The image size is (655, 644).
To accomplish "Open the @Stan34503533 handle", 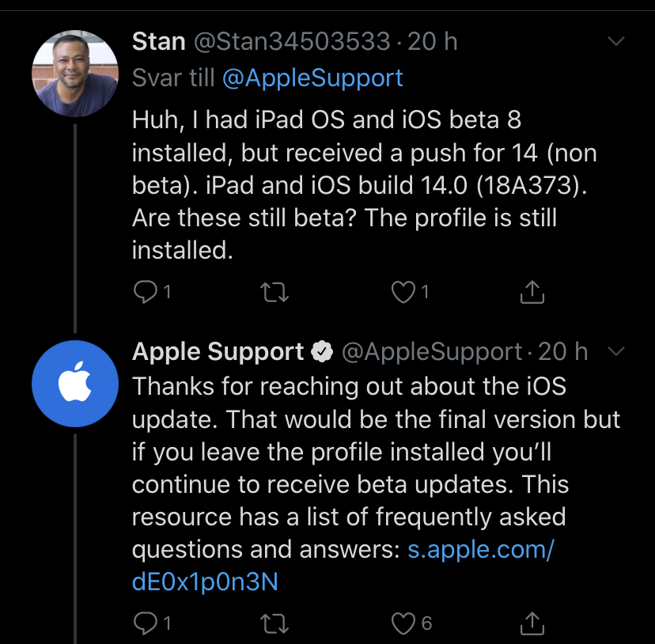I will coord(292,41).
